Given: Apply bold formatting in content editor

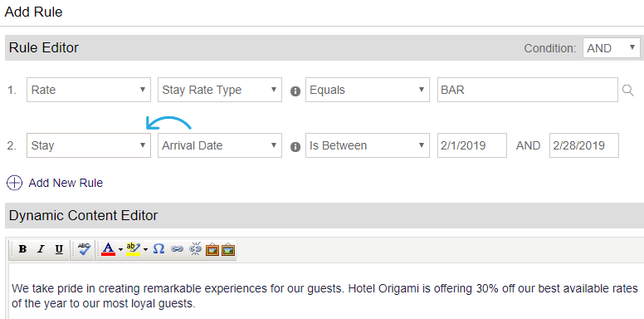Looking at the screenshot, I should tap(23, 249).
